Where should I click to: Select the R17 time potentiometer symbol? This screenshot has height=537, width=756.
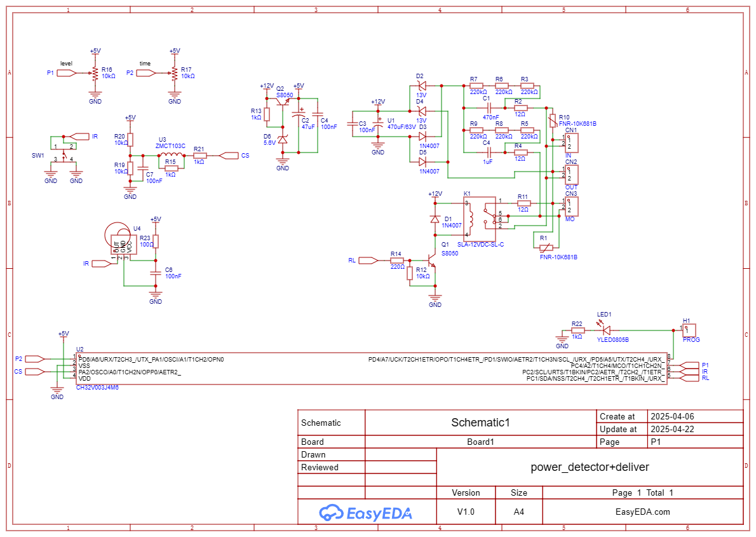(175, 73)
